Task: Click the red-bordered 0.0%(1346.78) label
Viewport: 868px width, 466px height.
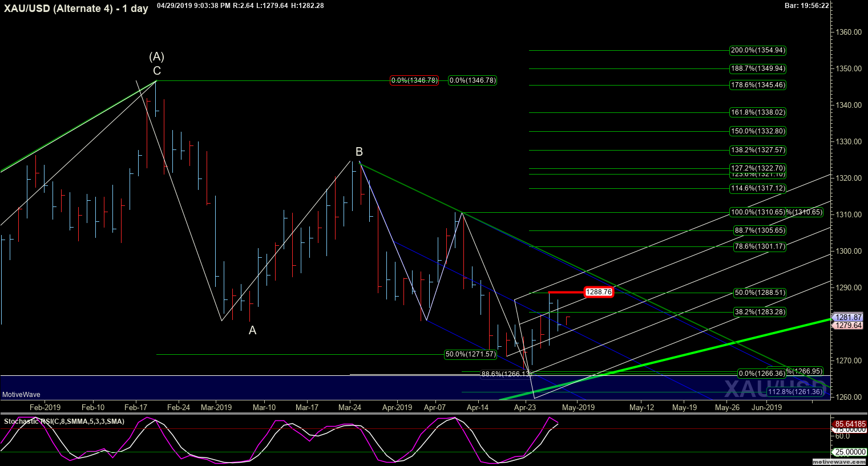Action: click(414, 80)
